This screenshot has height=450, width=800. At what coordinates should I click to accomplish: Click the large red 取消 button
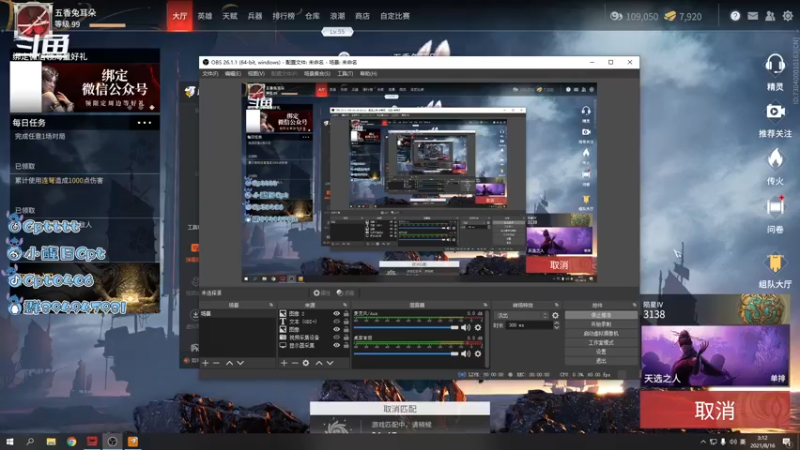point(715,410)
